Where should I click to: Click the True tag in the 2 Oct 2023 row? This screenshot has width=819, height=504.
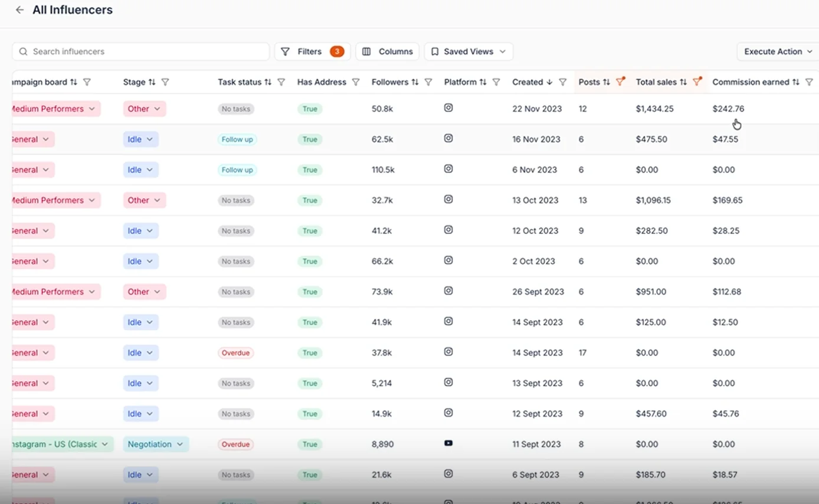point(310,261)
